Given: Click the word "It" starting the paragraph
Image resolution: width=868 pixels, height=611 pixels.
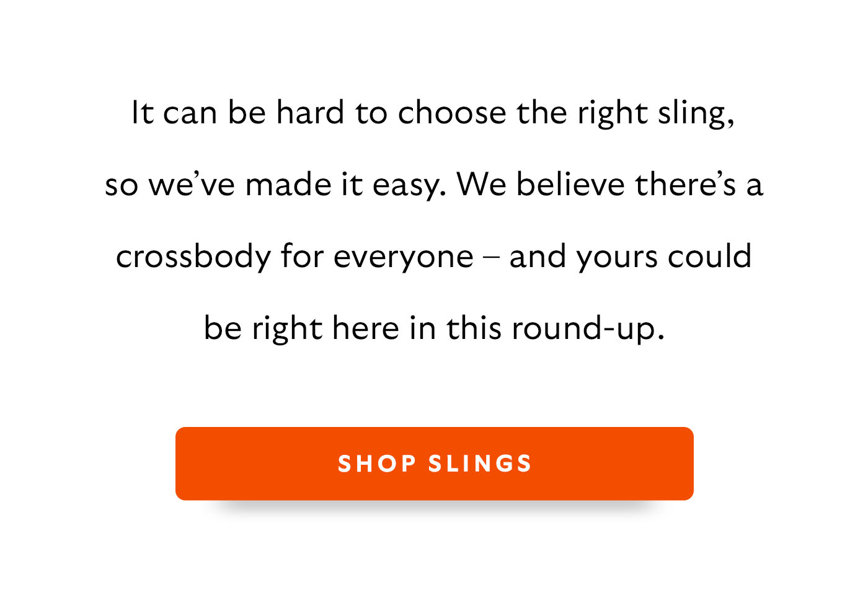Looking at the screenshot, I should (x=142, y=113).
